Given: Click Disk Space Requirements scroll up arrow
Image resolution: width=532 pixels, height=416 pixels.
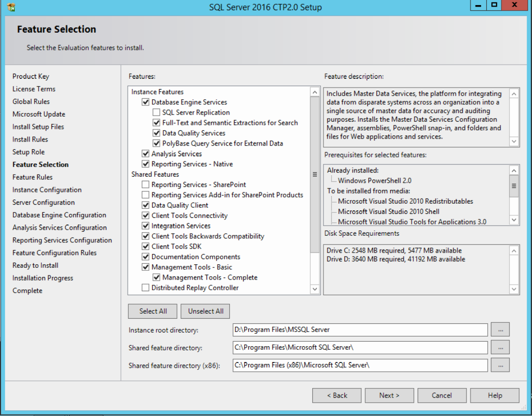Looking at the screenshot, I should (514, 251).
